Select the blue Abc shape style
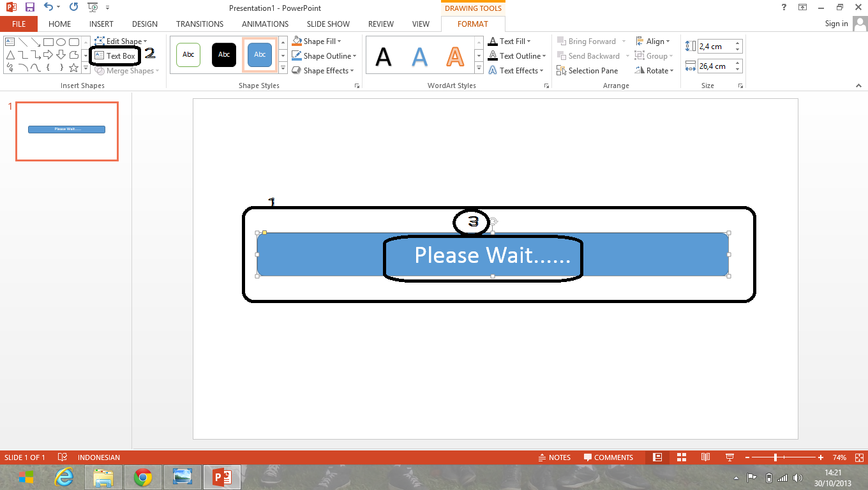The height and width of the screenshot is (490, 868). pyautogui.click(x=259, y=55)
